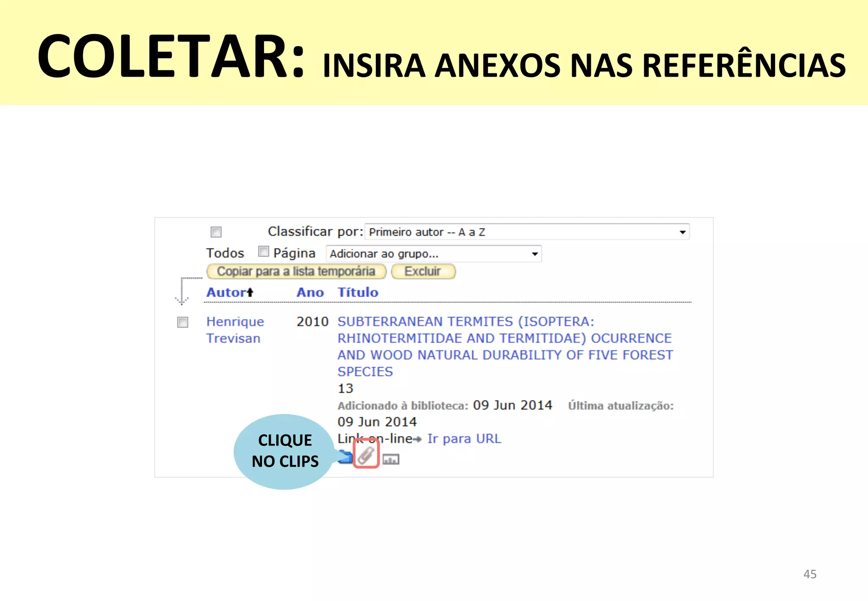Screen dimensions: 868x601
Task: Tick the topmost select-all checkbox
Action: click(216, 232)
